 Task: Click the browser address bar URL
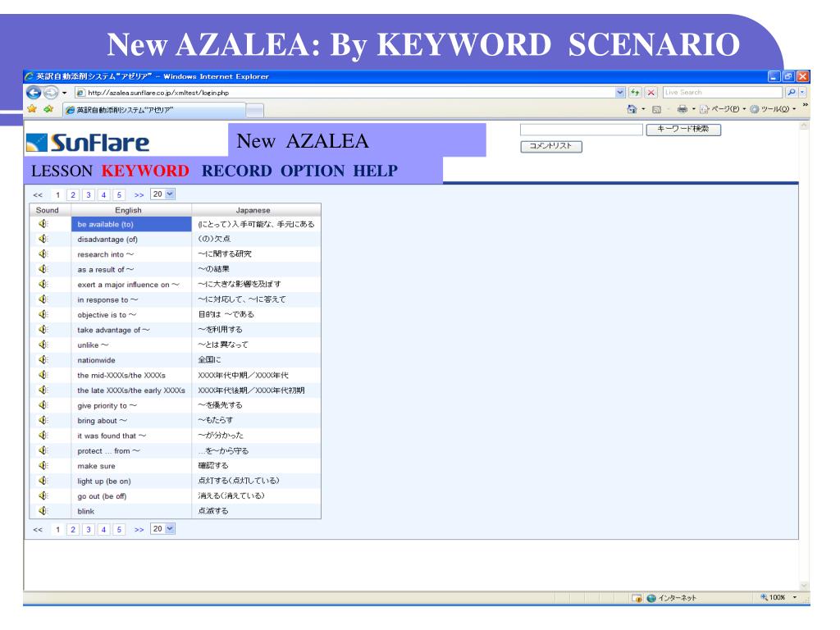[345, 93]
